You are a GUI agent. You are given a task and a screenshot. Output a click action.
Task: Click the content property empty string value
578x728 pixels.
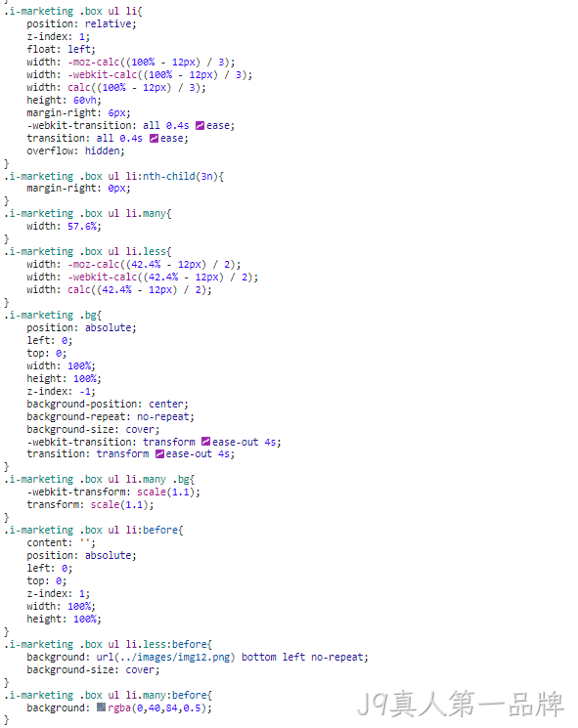pyautogui.click(x=85, y=542)
